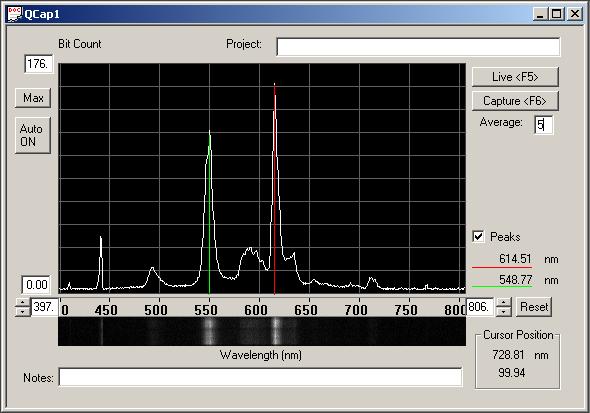Edit the 176 bit count maximum field
Image resolution: width=590 pixels, height=413 pixels.
[x=39, y=64]
